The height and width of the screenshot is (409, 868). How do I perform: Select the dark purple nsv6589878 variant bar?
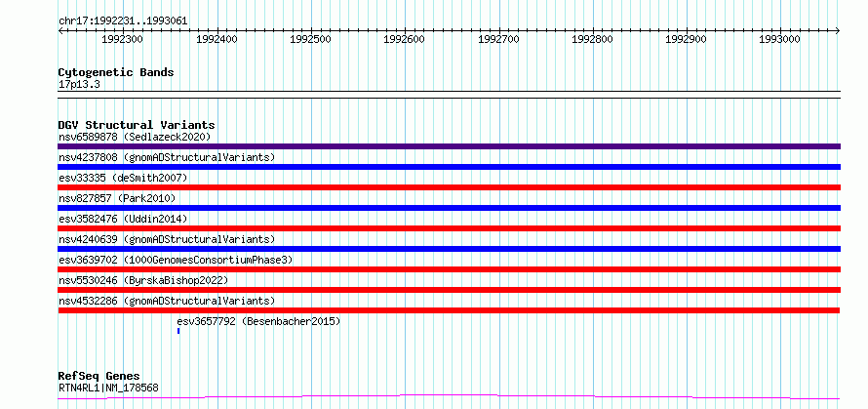coord(449,146)
